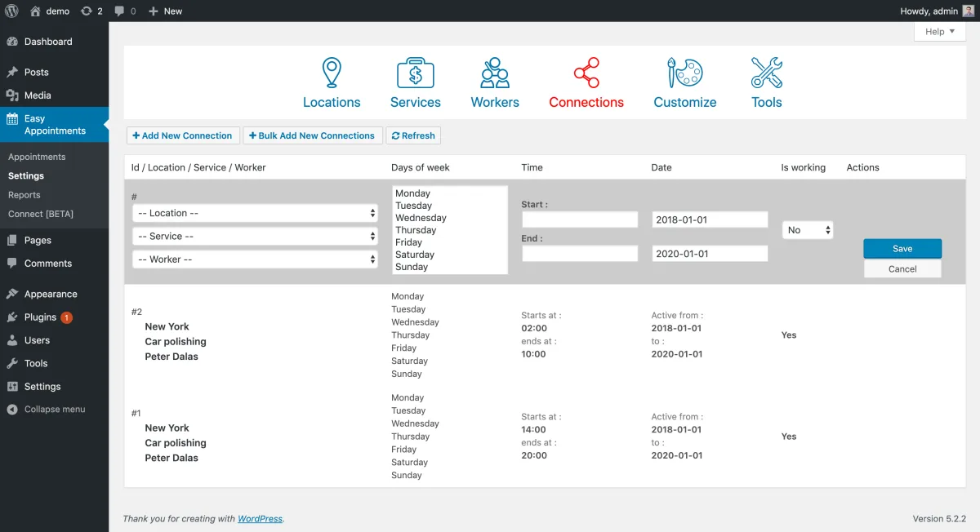980x532 pixels.
Task: Open Appointments submenu item
Action: tap(37, 157)
